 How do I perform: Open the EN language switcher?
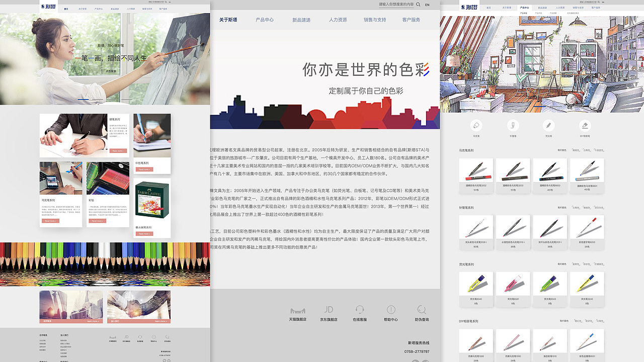tap(428, 5)
